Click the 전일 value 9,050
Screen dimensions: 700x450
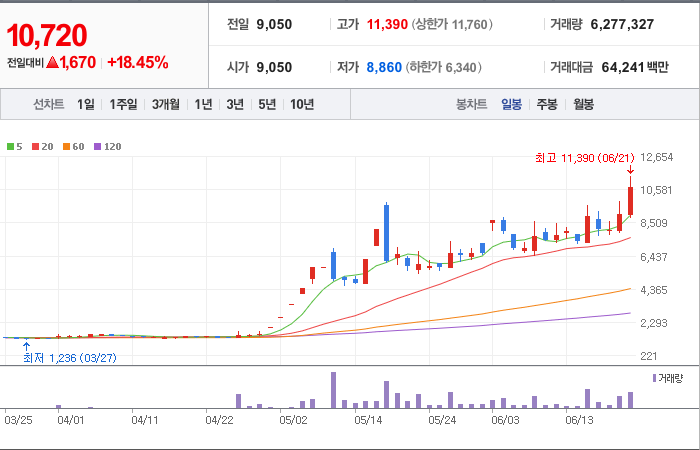pos(274,24)
